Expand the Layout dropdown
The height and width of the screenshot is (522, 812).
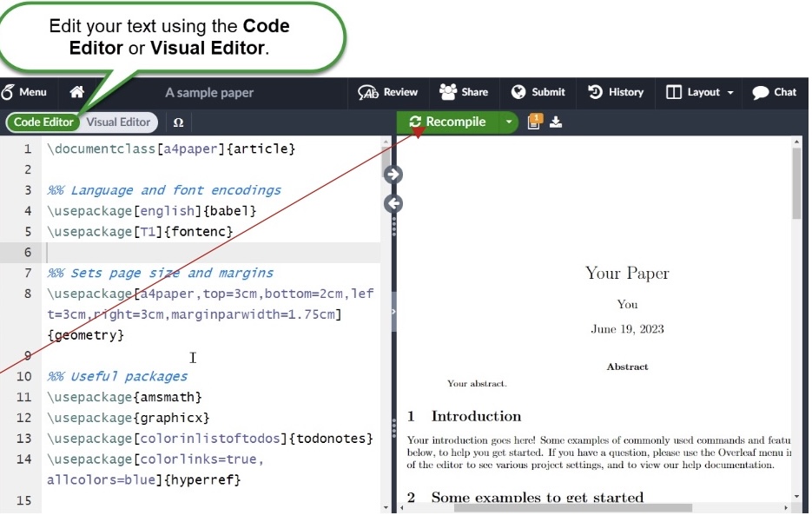click(x=700, y=92)
